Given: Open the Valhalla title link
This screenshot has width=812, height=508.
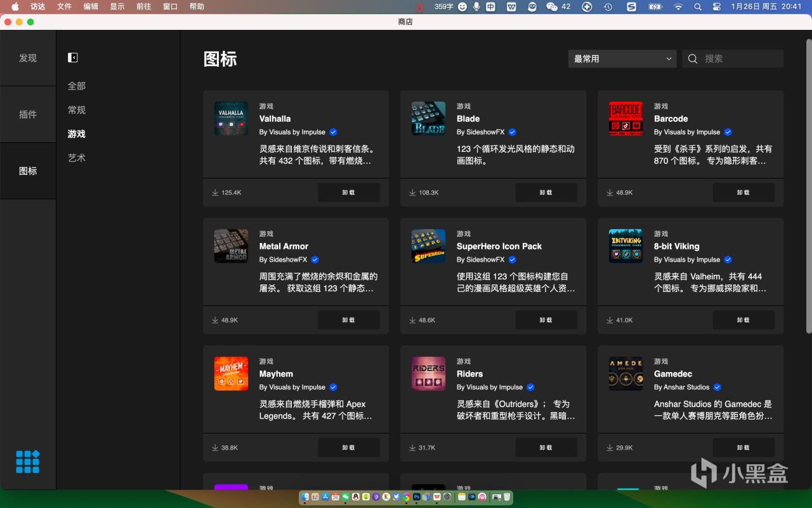Looking at the screenshot, I should [x=275, y=119].
